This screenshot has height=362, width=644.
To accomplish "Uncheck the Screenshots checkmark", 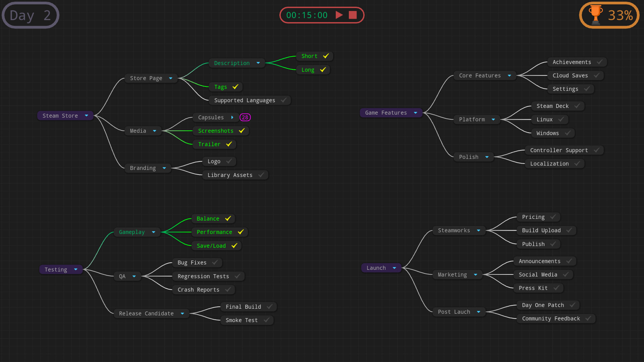I will pos(242,131).
